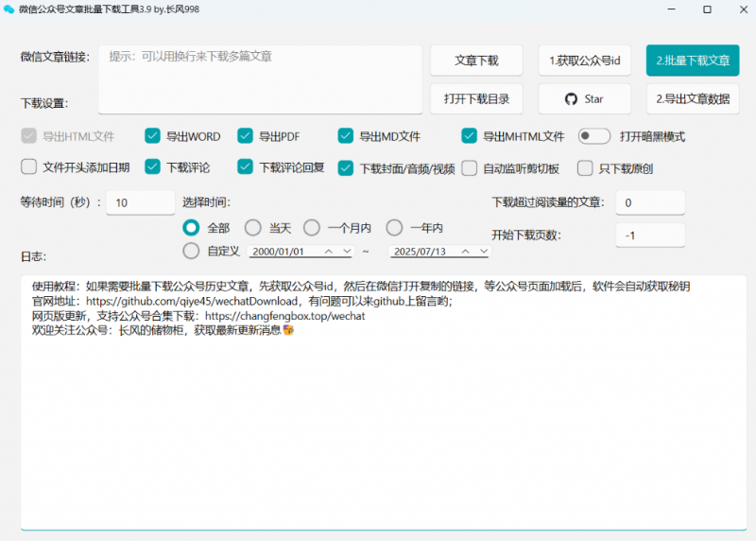756x541 pixels.
Task: Uncheck 导出MD文件 checkbox
Action: coord(345,136)
